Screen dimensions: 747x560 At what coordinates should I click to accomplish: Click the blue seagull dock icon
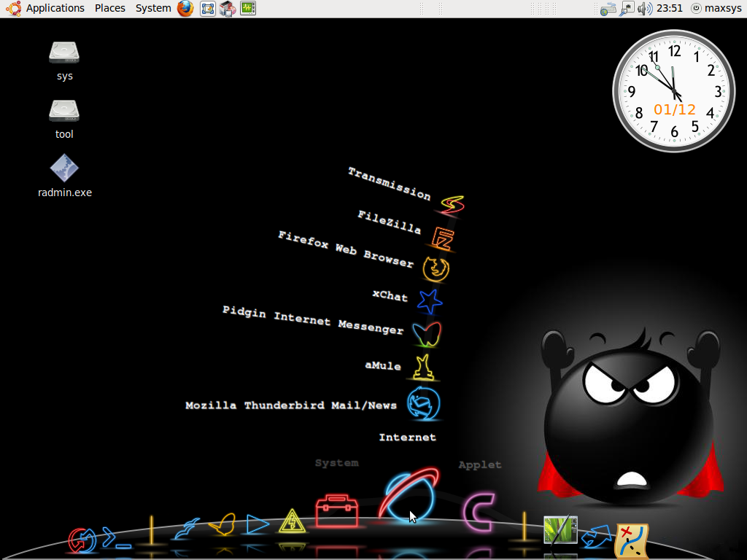pyautogui.click(x=186, y=529)
